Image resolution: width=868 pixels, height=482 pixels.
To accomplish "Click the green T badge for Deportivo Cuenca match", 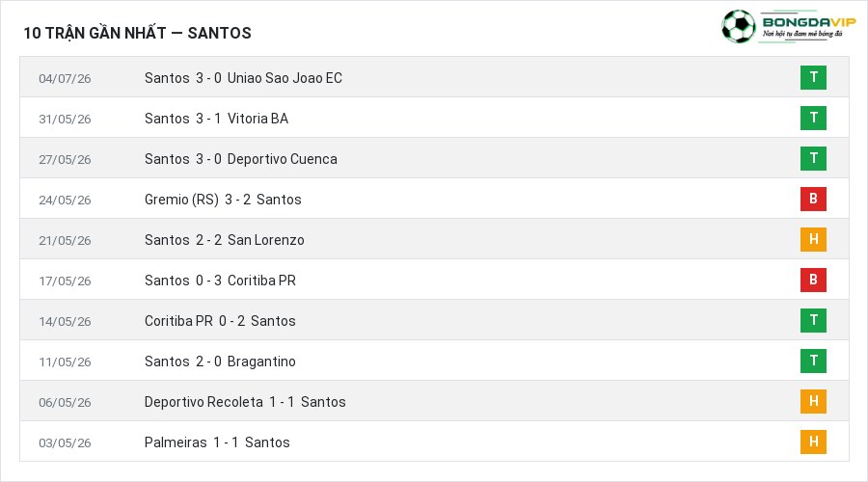I will click(x=813, y=158).
